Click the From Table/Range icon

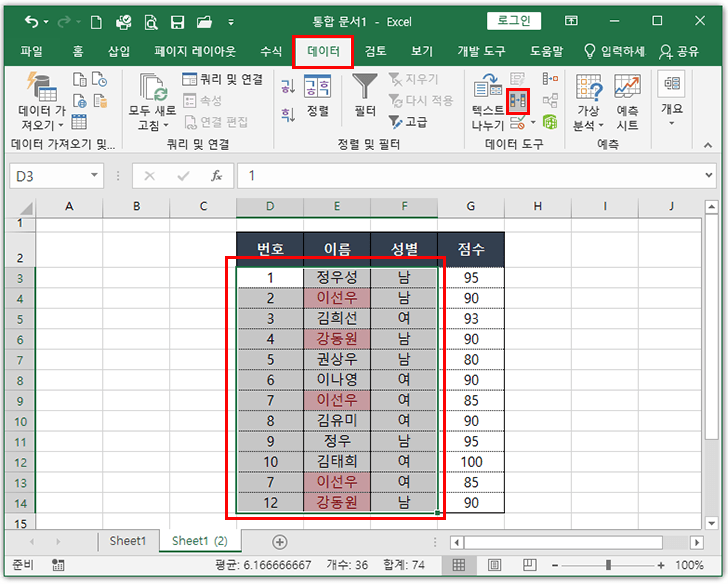coord(79,122)
